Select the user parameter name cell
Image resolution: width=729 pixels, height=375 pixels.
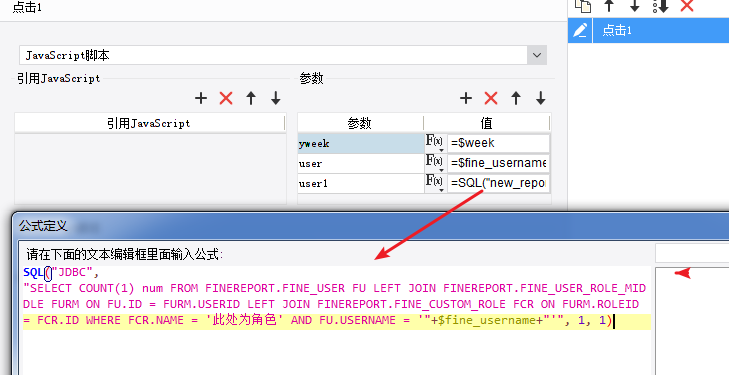pos(361,164)
